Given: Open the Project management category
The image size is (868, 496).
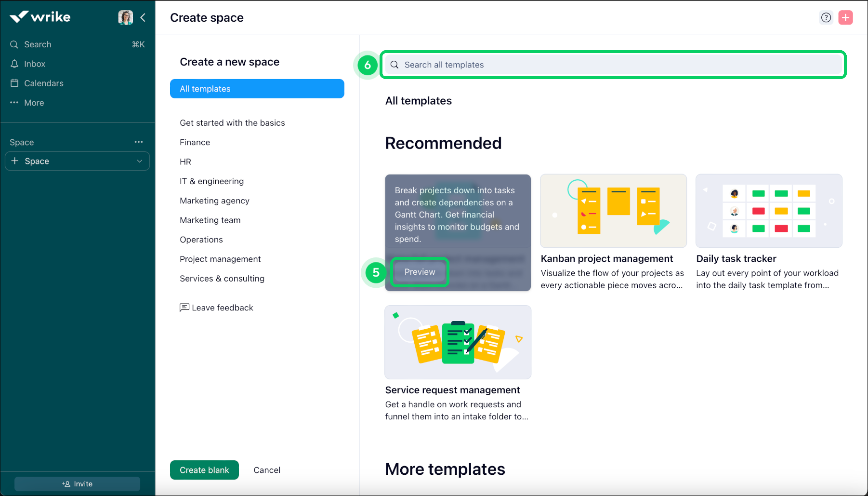Looking at the screenshot, I should click(220, 259).
